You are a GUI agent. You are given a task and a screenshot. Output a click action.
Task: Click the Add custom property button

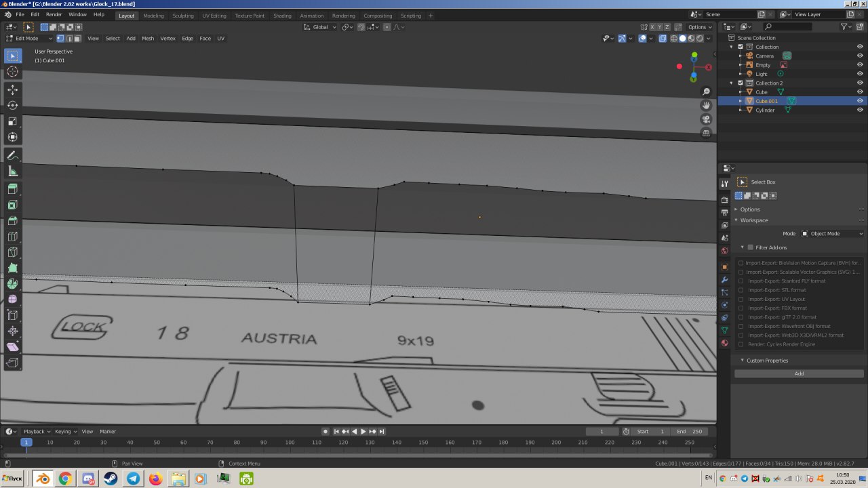point(799,373)
